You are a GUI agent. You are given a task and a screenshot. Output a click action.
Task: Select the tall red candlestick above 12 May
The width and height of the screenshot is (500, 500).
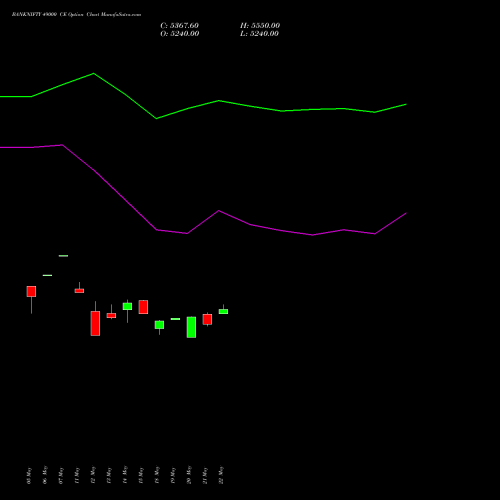(x=95, y=323)
